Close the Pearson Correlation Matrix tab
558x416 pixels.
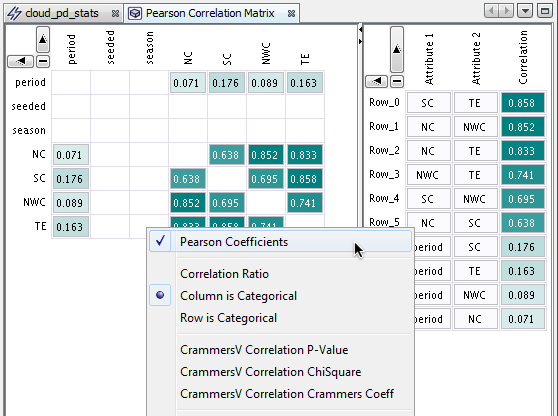(291, 14)
